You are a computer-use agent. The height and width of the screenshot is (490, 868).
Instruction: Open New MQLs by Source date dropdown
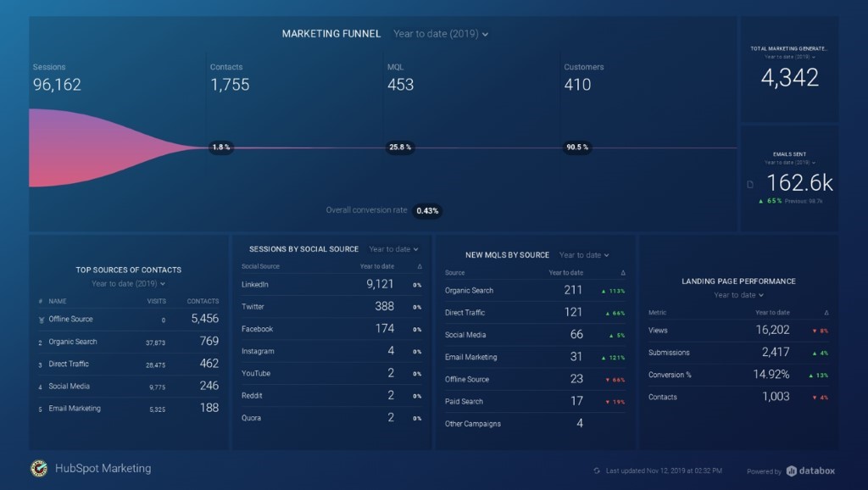pos(584,255)
